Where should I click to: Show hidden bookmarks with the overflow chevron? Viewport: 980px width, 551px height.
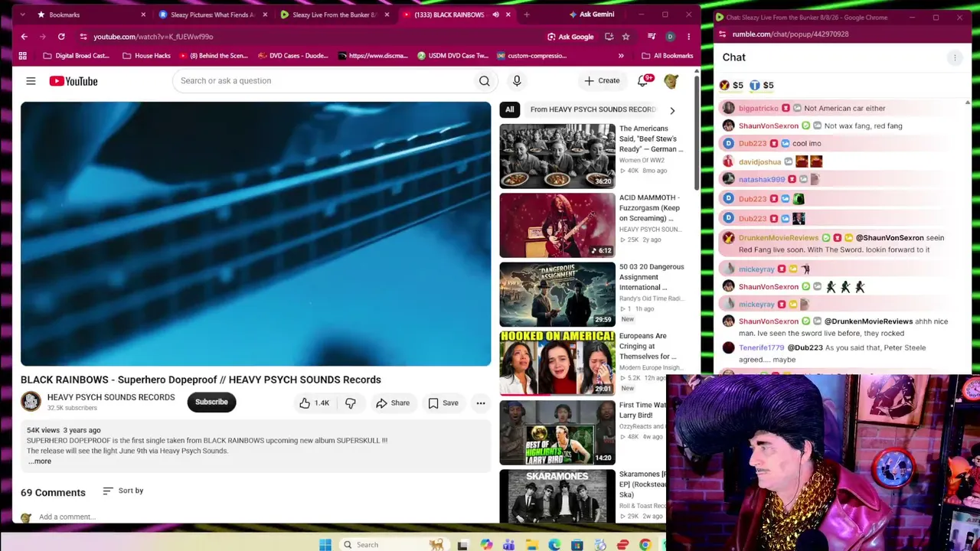point(621,55)
